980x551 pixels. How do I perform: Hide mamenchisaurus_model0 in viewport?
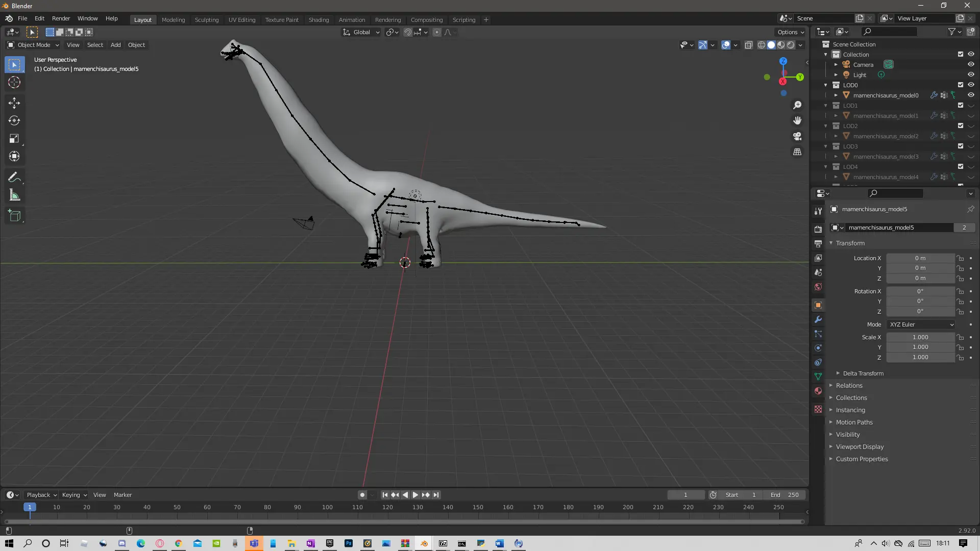pyautogui.click(x=971, y=95)
